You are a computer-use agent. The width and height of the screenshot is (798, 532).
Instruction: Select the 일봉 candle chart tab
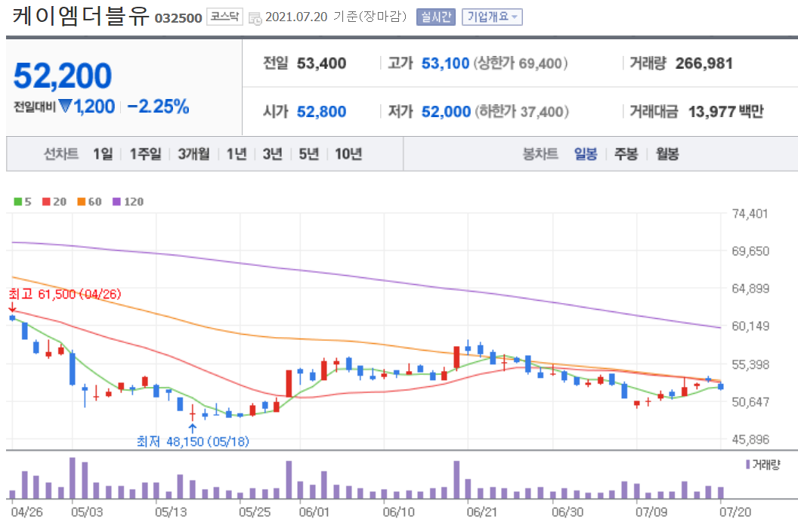(585, 153)
